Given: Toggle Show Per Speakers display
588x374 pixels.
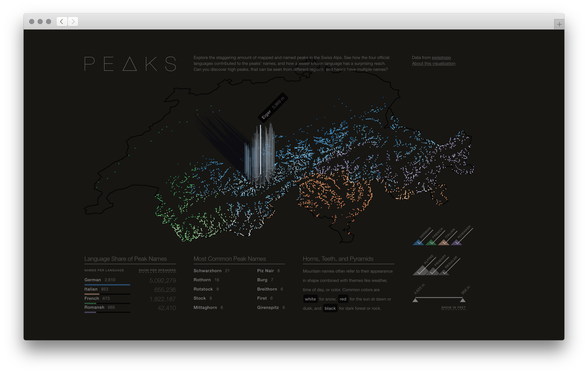Looking at the screenshot, I should [x=157, y=270].
